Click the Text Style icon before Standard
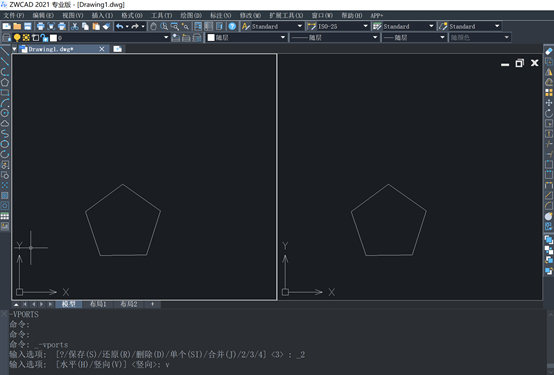The height and width of the screenshot is (375, 554). tap(246, 26)
